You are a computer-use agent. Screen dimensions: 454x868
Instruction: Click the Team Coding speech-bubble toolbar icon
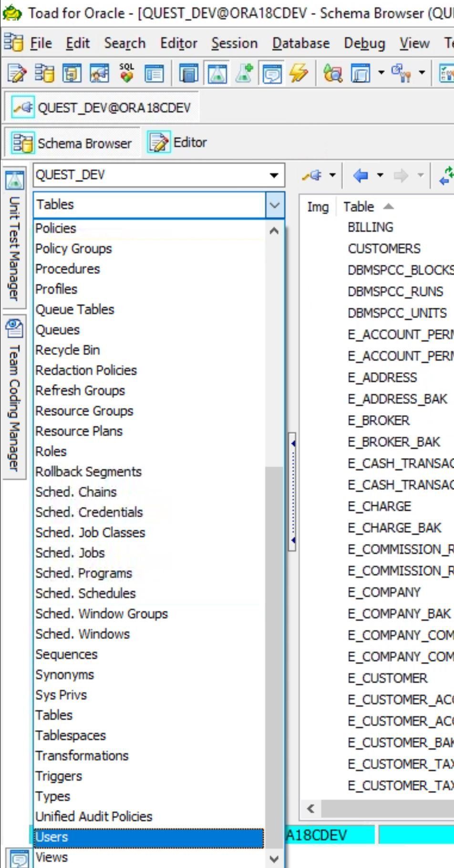(272, 73)
